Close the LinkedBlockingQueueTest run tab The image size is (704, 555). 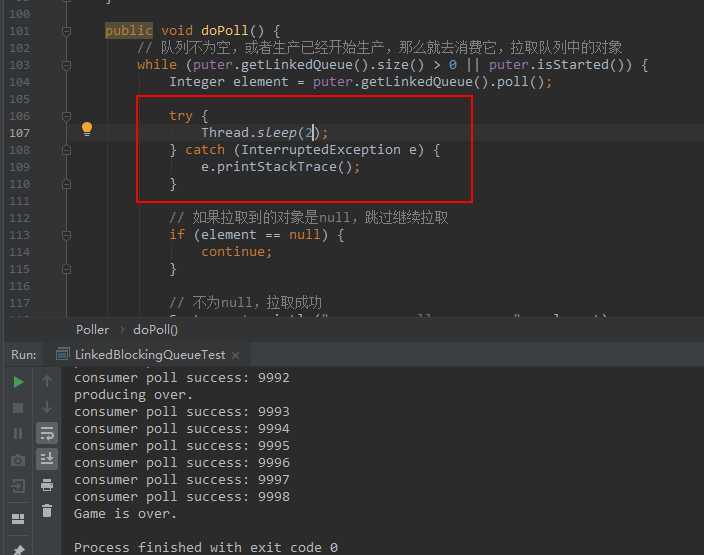pos(235,355)
